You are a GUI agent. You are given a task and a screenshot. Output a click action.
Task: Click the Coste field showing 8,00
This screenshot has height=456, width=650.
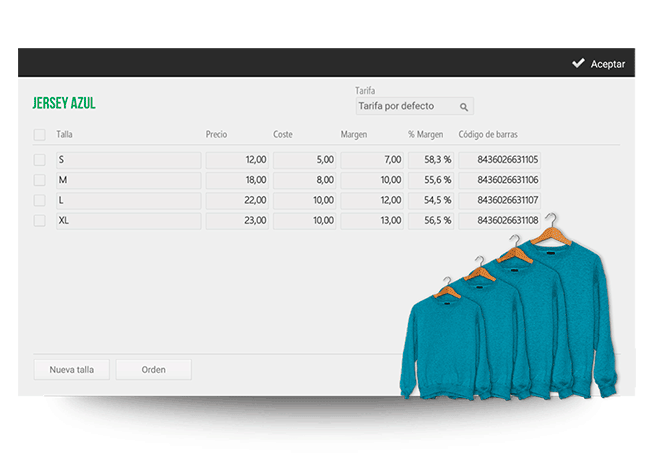click(x=304, y=180)
